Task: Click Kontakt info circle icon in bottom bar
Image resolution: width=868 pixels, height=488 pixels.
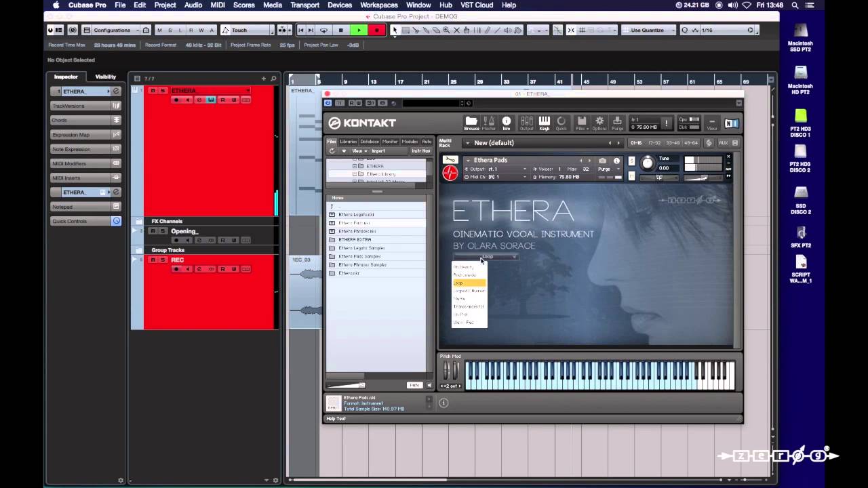Action: pos(443,403)
